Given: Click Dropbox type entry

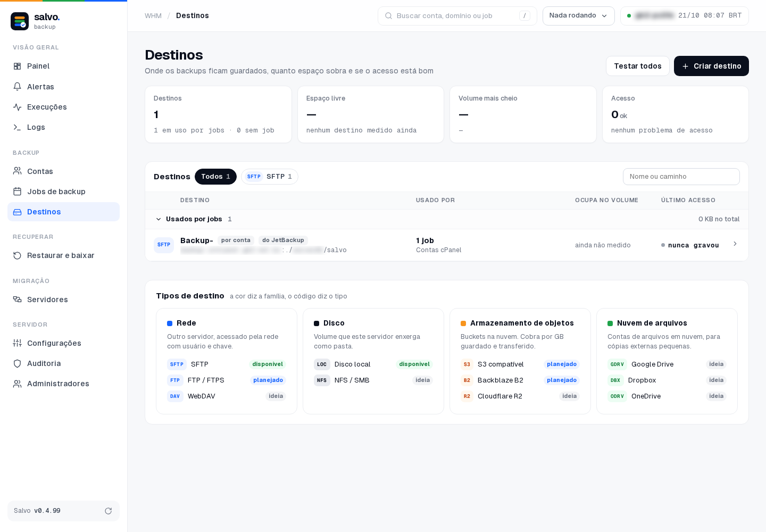Looking at the screenshot, I should [667, 380].
